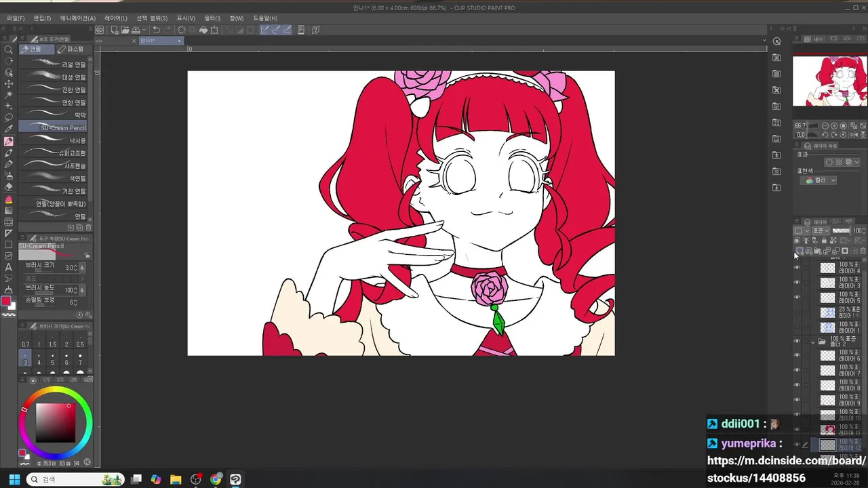Select the 진한 연필 brush
Image resolution: width=868 pixels, height=488 pixels.
click(x=54, y=90)
